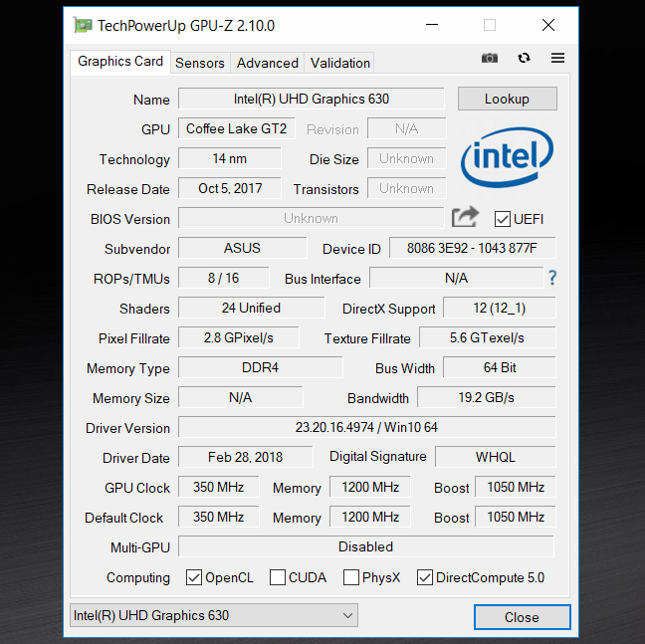Click the ROPs/TMUs field 8 / 16

[x=224, y=278]
